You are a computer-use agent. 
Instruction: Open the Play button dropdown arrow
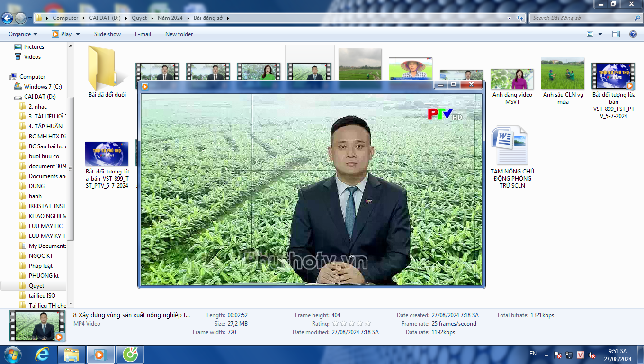pyautogui.click(x=78, y=34)
